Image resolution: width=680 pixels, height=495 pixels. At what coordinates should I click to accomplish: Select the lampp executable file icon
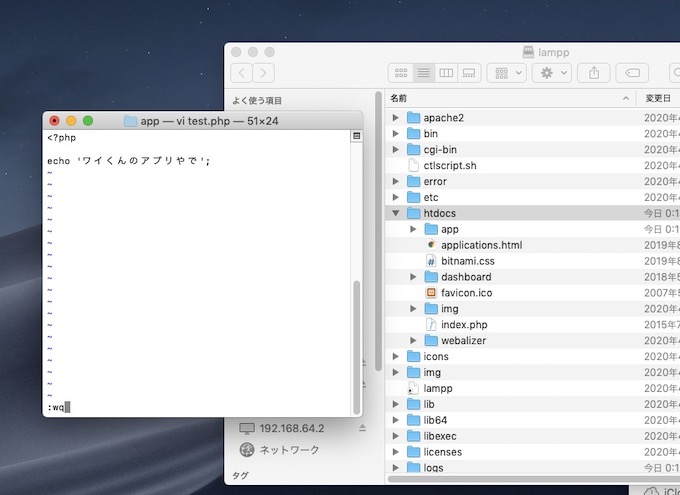coord(413,388)
